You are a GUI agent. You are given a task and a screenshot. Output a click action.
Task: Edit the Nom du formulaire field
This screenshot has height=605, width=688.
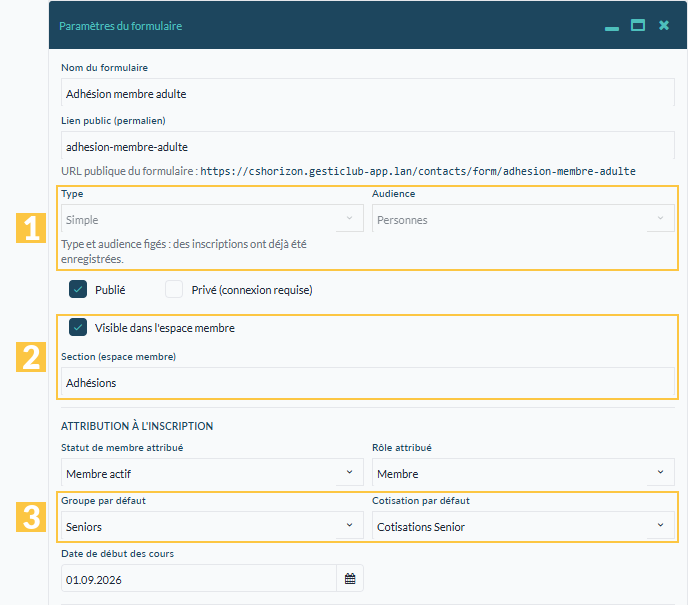368,93
